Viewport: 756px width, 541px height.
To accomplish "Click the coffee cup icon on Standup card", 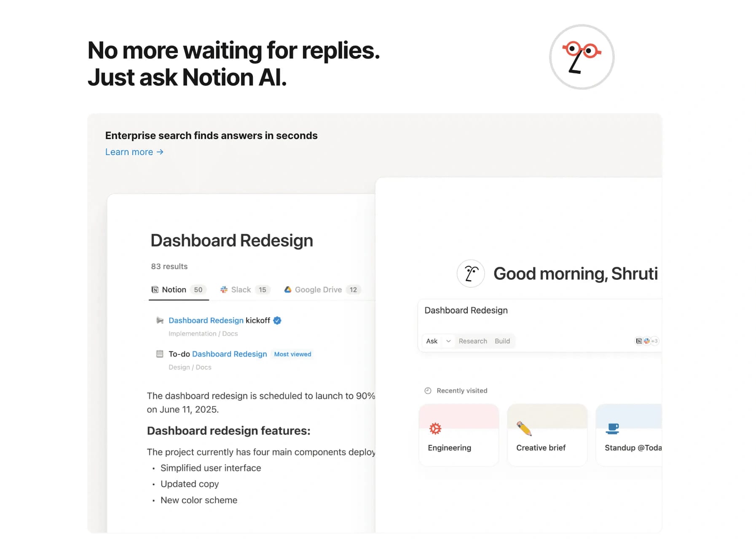I will click(x=612, y=428).
